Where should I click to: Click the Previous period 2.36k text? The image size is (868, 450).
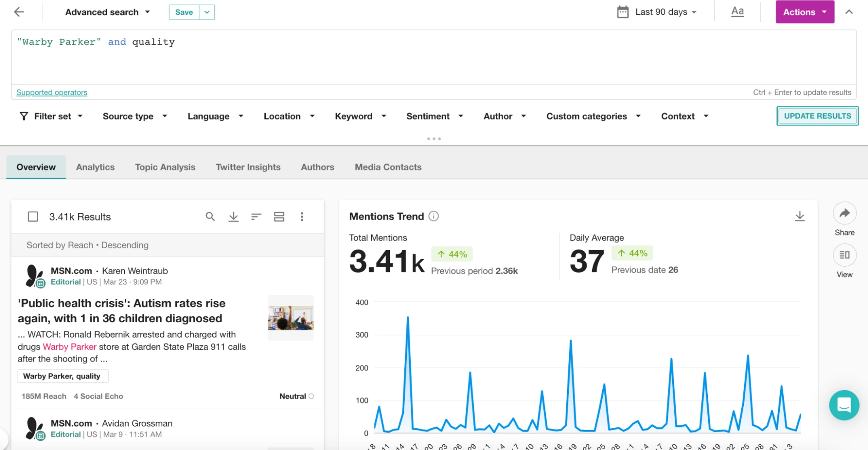tap(474, 271)
